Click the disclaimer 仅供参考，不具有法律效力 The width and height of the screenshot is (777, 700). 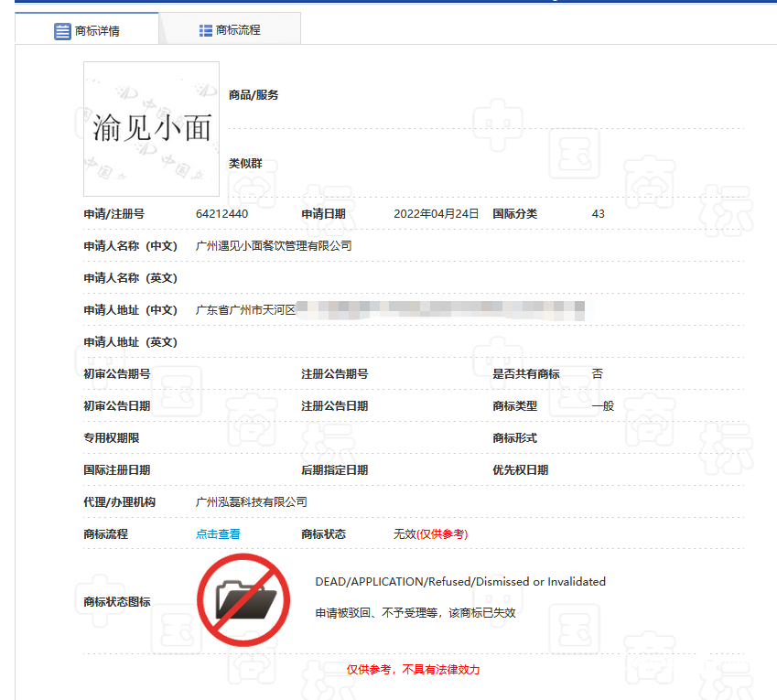pyautogui.click(x=414, y=670)
